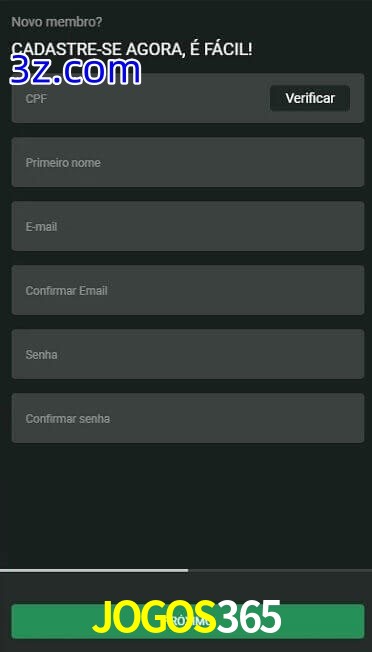This screenshot has width=372, height=652.
Task: Click the yellow JOGOS logo text
Action: coord(154,617)
